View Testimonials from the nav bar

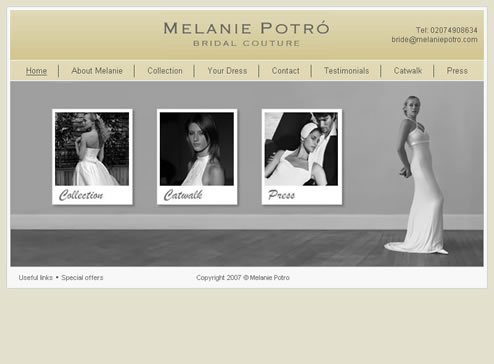tap(347, 71)
